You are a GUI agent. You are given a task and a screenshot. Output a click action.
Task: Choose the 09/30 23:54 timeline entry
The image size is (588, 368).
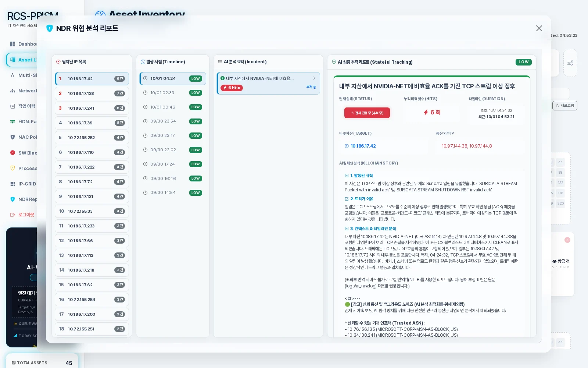click(x=173, y=121)
